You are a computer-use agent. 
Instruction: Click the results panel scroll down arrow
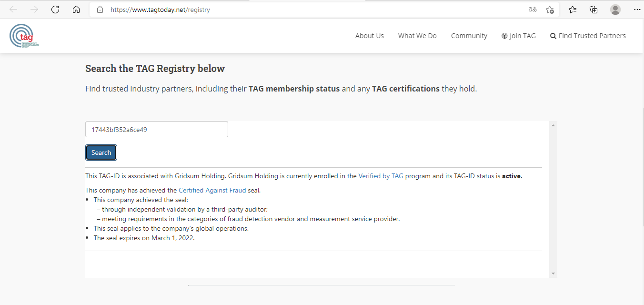pos(553,274)
